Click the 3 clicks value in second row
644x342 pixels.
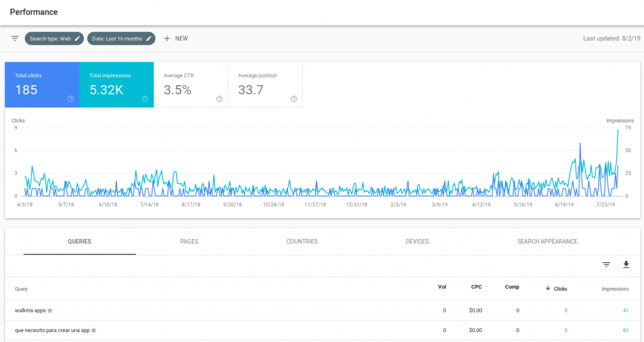[x=565, y=330]
